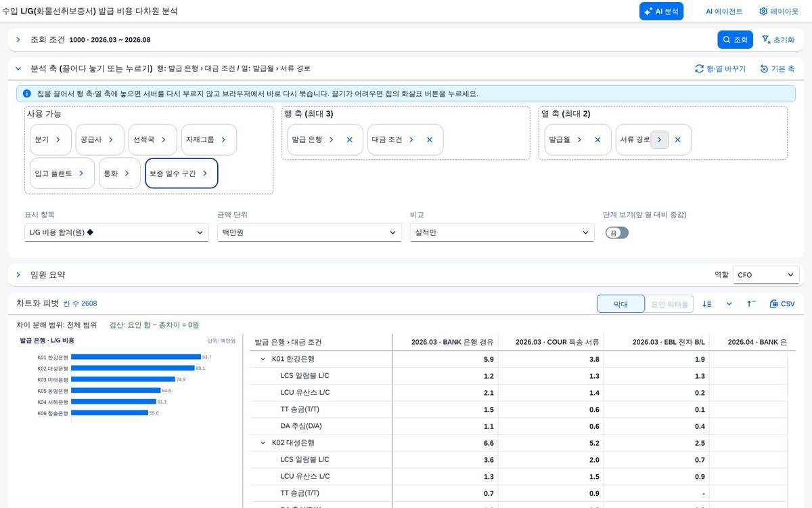
Task: Click the K04 서해은행 bar
Action: coord(114,402)
